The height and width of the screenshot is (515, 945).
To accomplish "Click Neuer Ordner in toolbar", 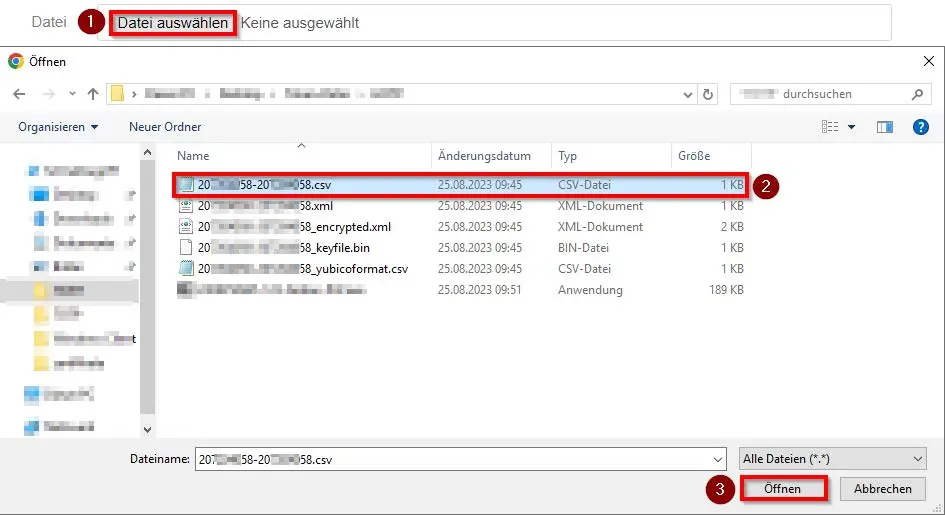I will pyautogui.click(x=165, y=127).
